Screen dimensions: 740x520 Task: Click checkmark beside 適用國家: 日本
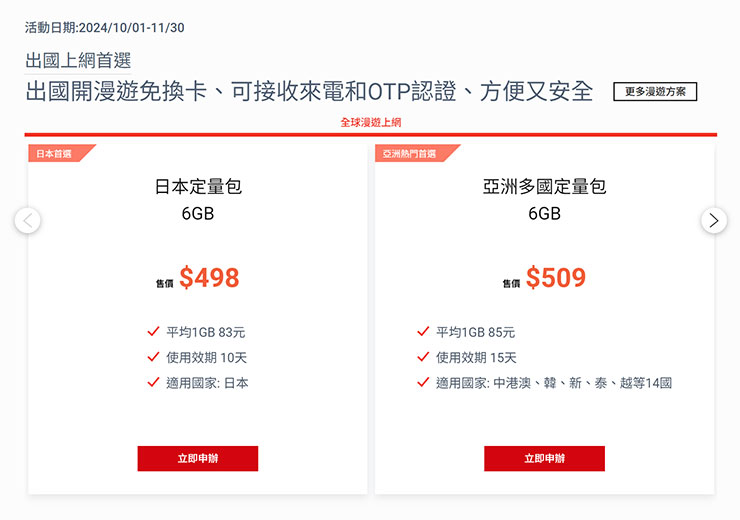pyautogui.click(x=153, y=382)
